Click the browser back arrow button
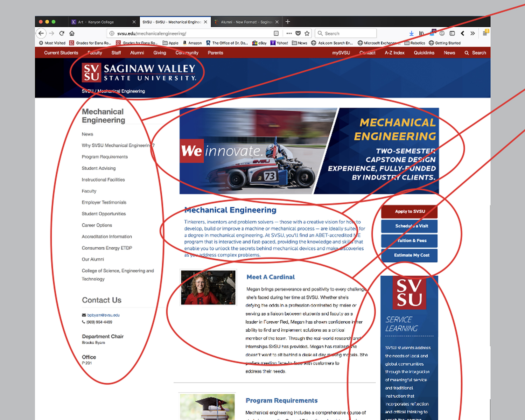The image size is (525, 420). [41, 33]
